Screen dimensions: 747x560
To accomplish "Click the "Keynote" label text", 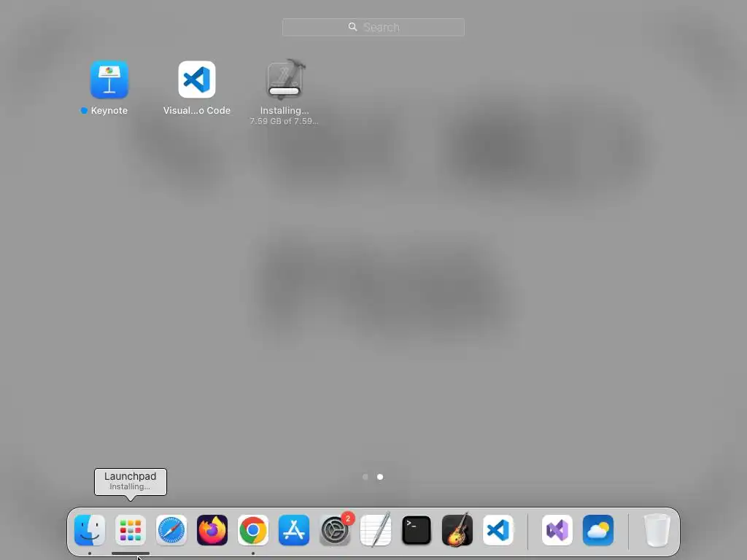I will coord(109,111).
